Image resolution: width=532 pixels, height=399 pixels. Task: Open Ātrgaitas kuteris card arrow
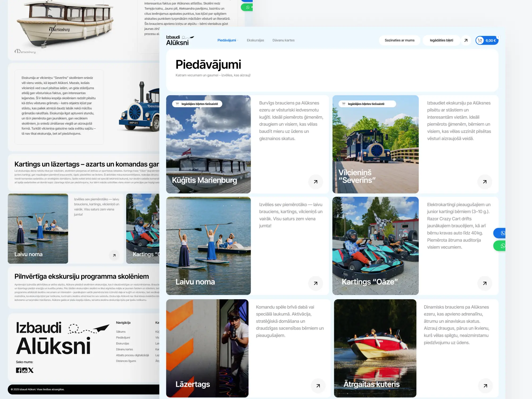485,386
